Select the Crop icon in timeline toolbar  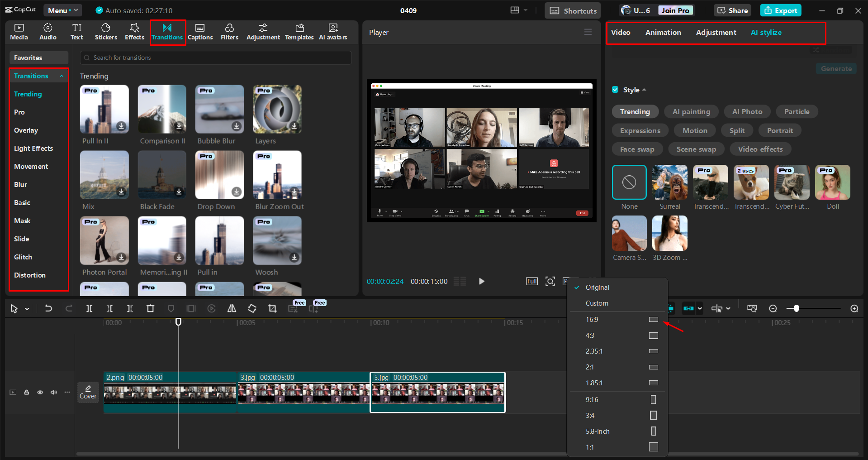272,308
